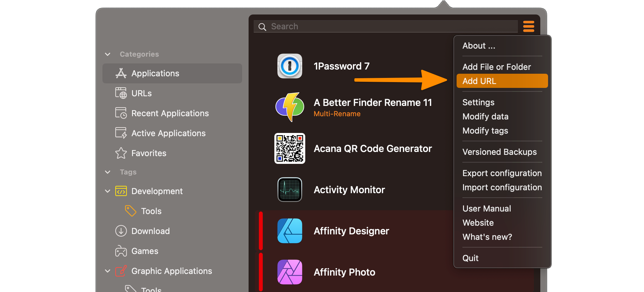
Task: Quit the app from the menu
Action: pos(502,258)
